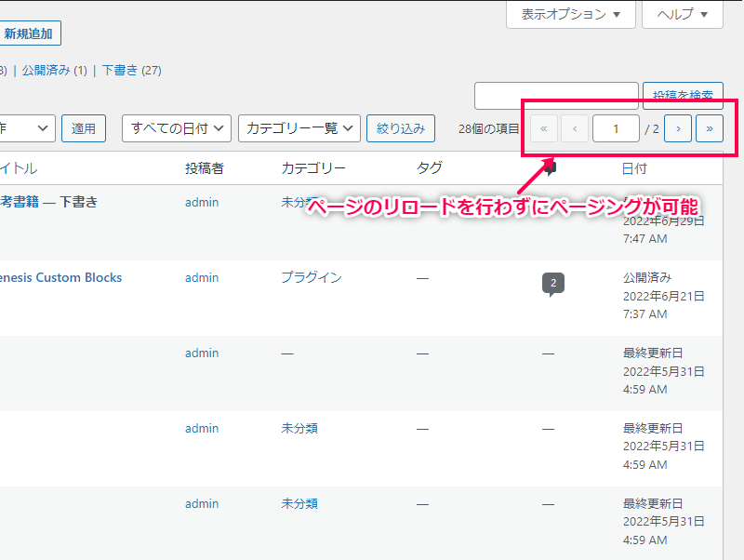The image size is (744, 560).
Task: Click disabled previous page arrow
Action: [575, 128]
